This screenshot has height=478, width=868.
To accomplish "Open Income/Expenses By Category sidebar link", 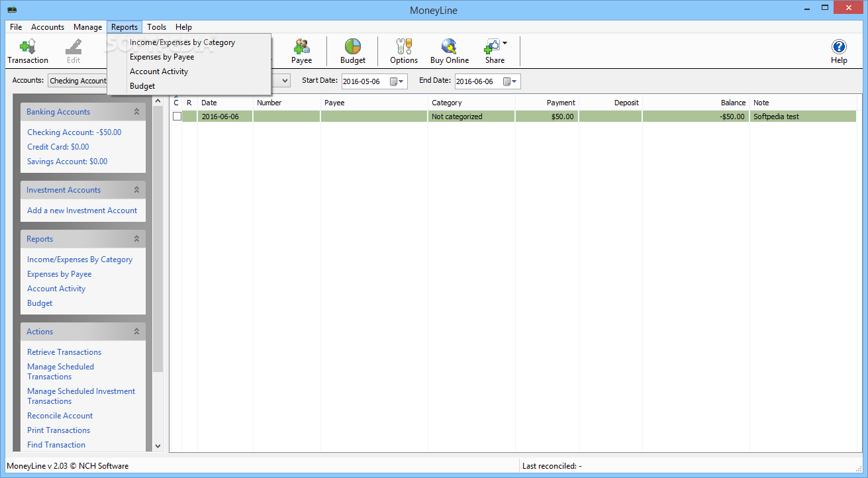I will (x=79, y=260).
